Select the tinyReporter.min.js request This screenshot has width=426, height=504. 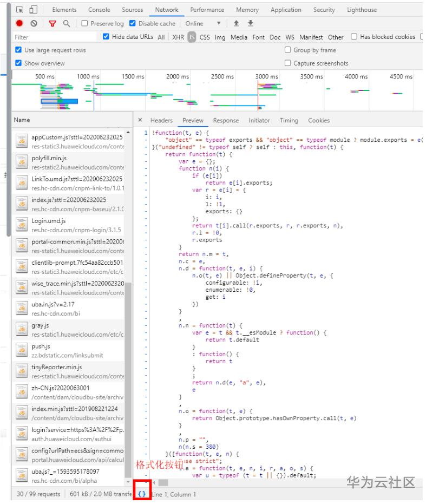coord(69,371)
